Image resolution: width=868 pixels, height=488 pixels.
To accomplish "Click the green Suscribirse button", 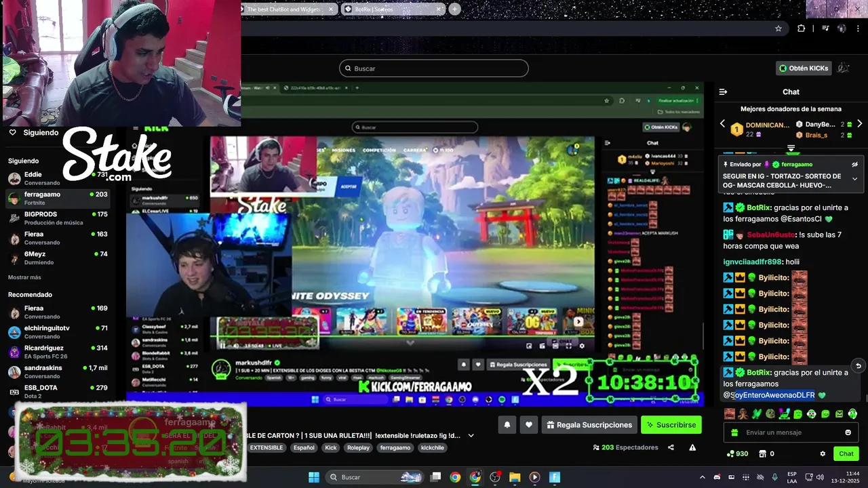I will pos(671,425).
